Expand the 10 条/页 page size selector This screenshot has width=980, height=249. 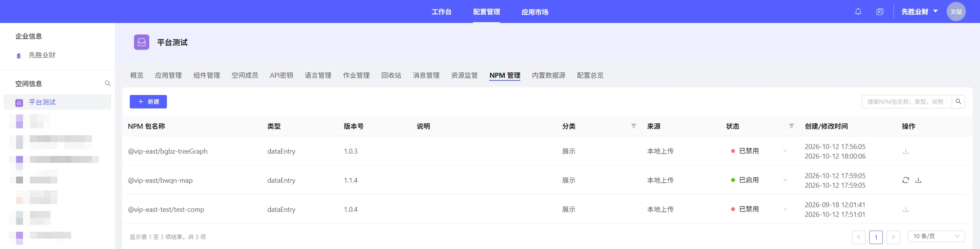click(x=936, y=236)
